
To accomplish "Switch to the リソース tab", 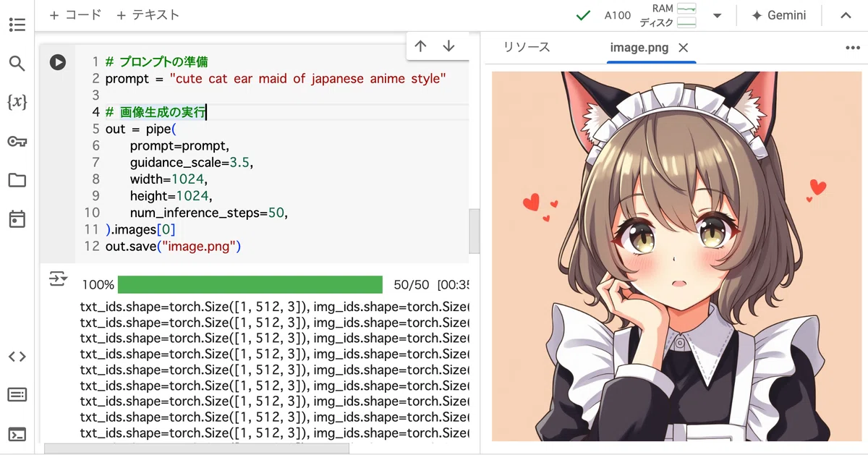I will click(527, 47).
